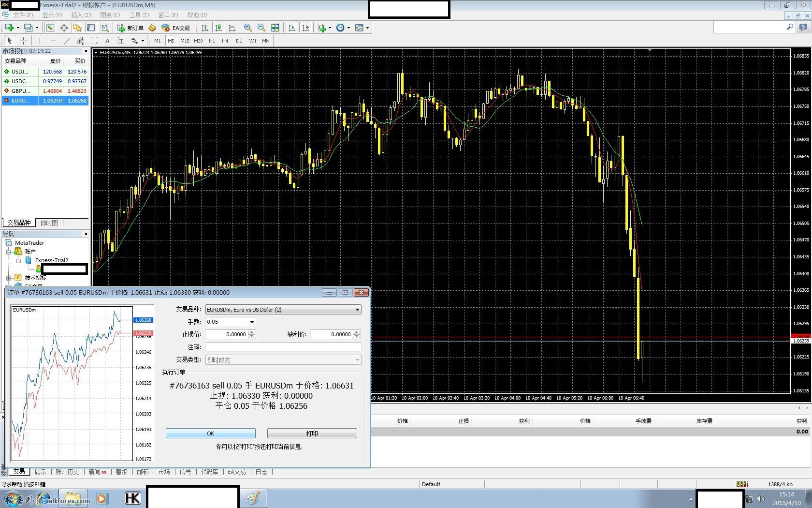
Task: Toggle the Terminal window icon
Action: [x=91, y=28]
